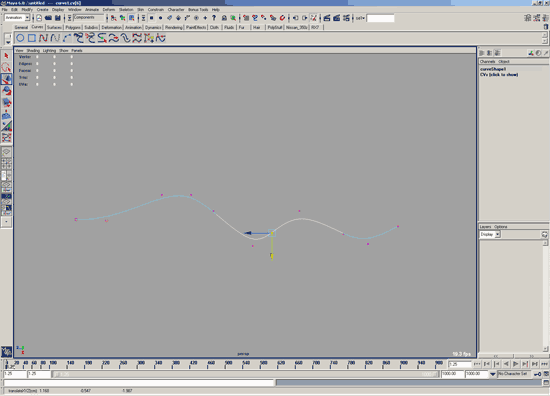Click the snap to curve icon
Viewport: 550px width, 396px height.
coord(255,18)
